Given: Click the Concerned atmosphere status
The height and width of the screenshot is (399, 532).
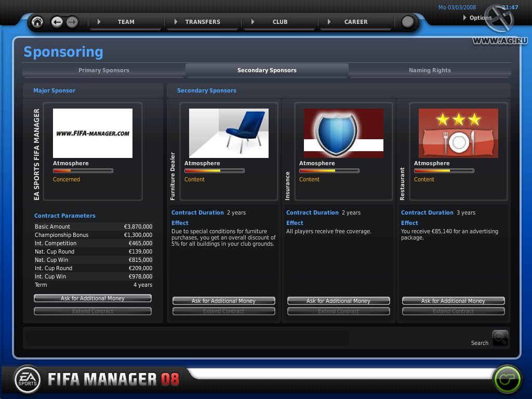Looking at the screenshot, I should [66, 179].
